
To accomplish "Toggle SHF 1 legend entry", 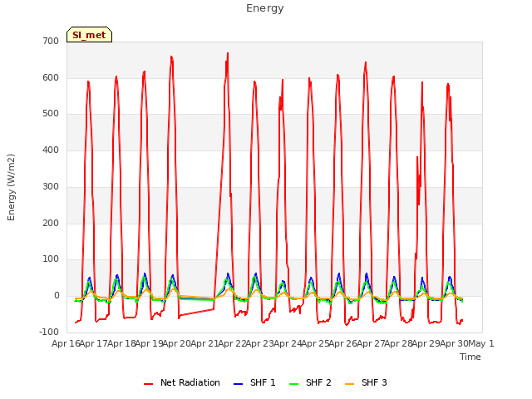I will point(254,382).
